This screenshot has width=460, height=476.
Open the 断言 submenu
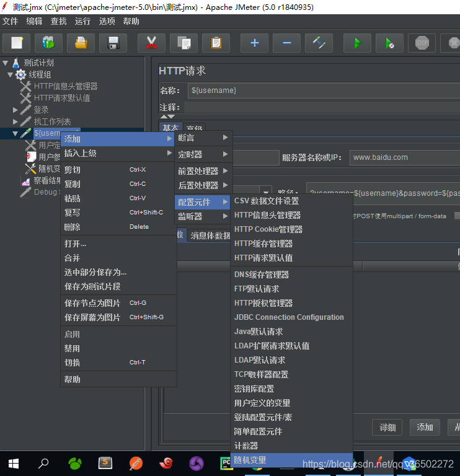[x=203, y=138]
